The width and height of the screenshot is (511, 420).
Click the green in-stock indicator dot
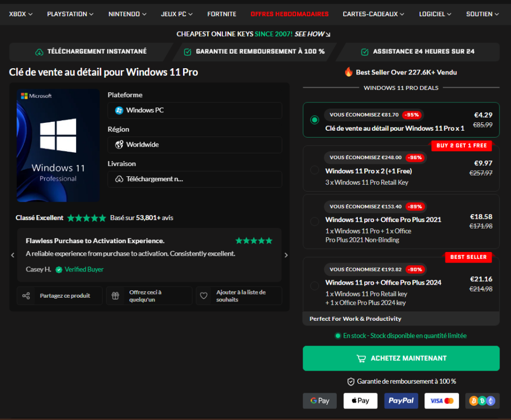pos(338,335)
